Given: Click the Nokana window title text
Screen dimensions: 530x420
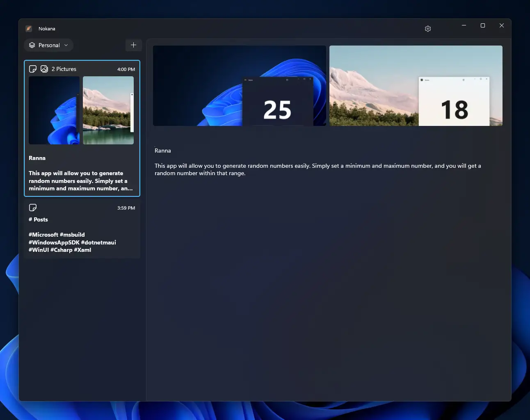Looking at the screenshot, I should (47, 29).
